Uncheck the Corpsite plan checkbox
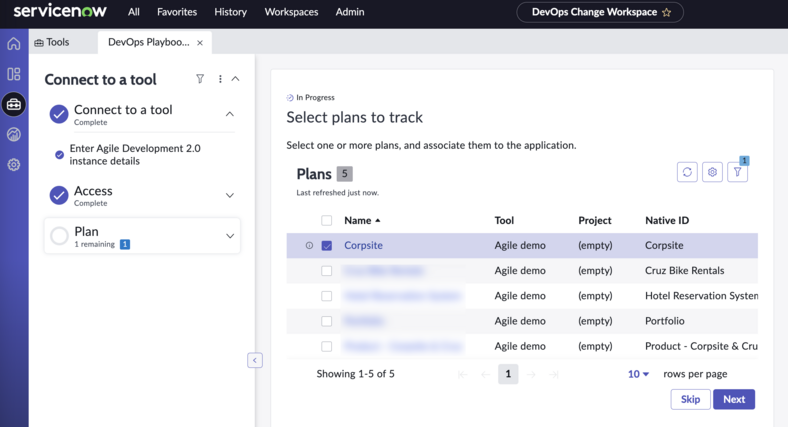788x427 pixels. click(x=327, y=245)
